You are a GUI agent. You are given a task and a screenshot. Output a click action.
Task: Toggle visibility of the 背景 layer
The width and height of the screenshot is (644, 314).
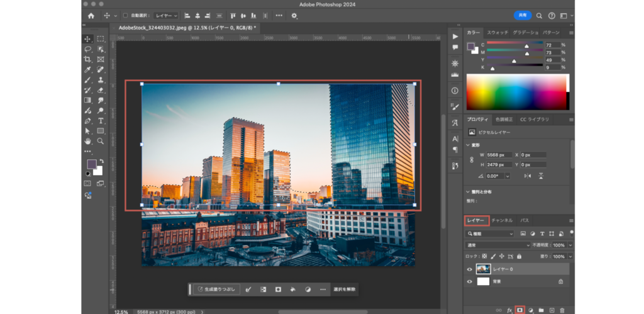point(470,283)
